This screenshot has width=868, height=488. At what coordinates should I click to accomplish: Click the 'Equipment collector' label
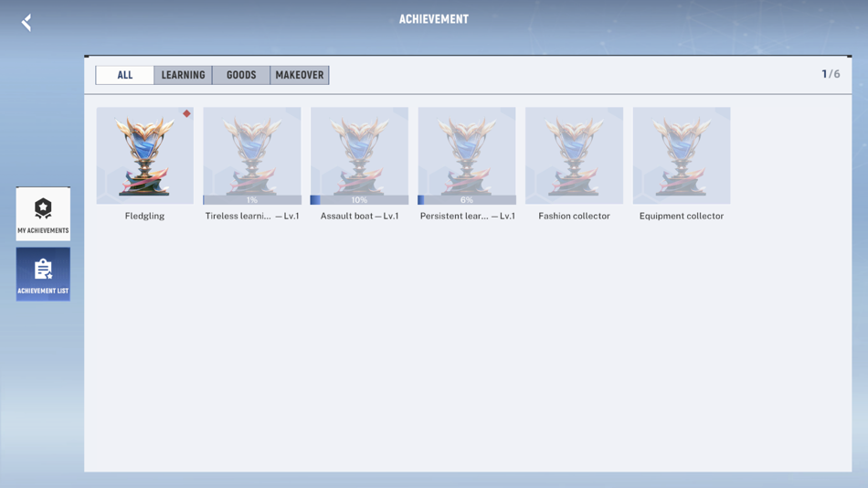pos(682,216)
